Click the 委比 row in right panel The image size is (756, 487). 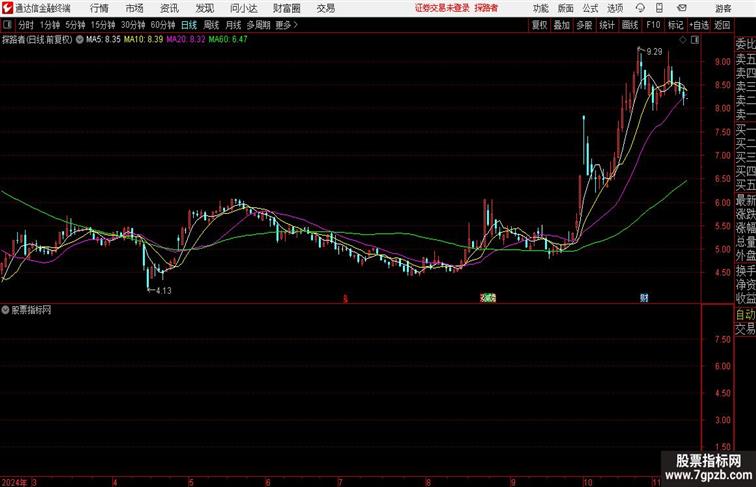(745, 45)
